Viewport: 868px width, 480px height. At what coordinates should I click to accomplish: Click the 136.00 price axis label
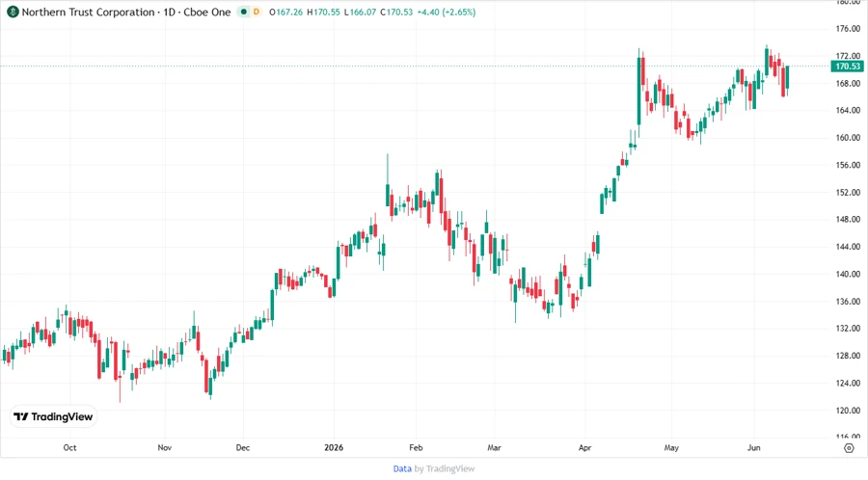[x=848, y=302]
